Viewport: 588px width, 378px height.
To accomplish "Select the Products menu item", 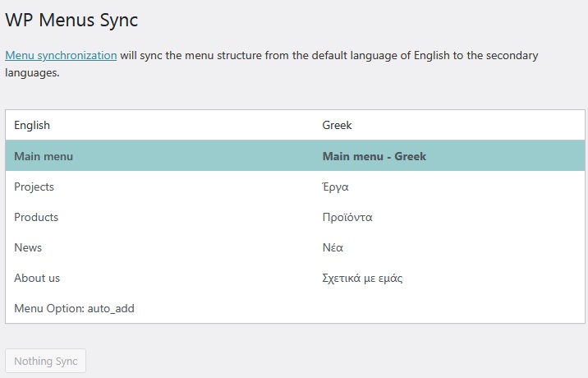I will click(x=36, y=217).
